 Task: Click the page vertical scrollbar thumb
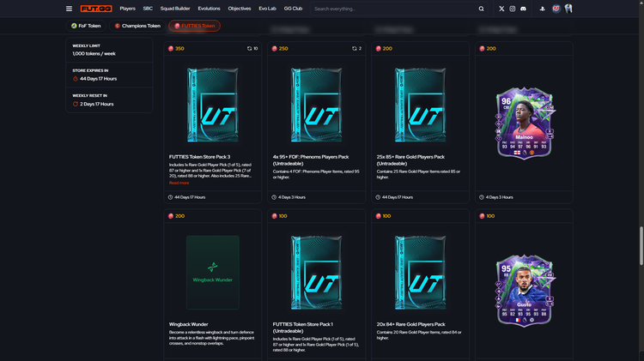click(641, 245)
